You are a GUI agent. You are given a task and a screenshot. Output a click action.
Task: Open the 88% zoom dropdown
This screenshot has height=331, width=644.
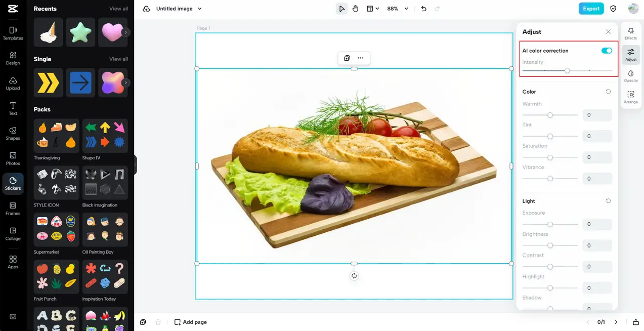(x=398, y=9)
